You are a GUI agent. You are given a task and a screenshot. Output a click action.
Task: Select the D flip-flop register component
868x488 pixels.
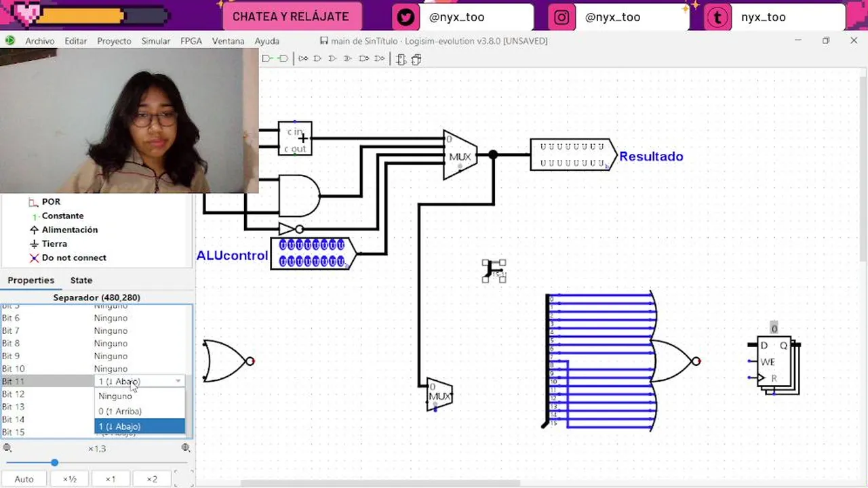pos(775,364)
